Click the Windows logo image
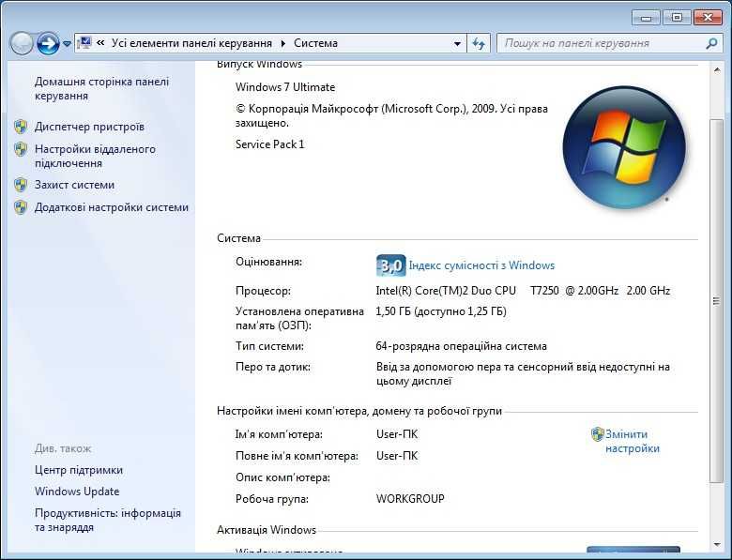 (624, 147)
